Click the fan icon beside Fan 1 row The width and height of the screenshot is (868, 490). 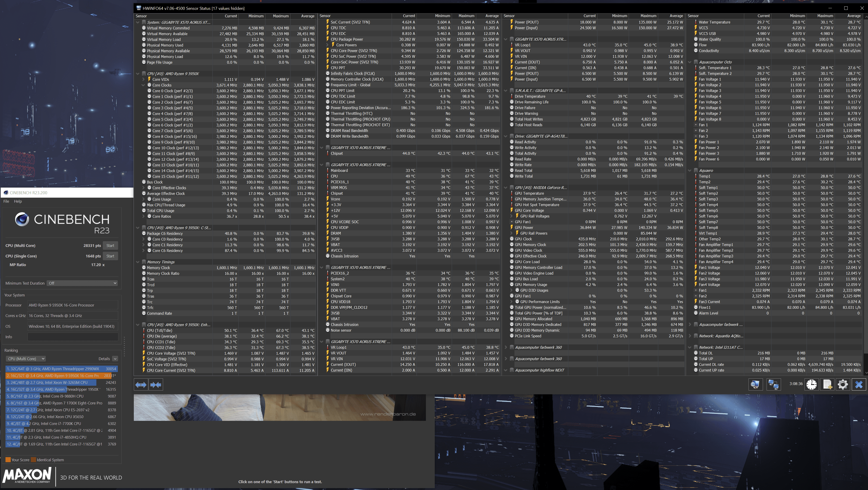tap(696, 125)
